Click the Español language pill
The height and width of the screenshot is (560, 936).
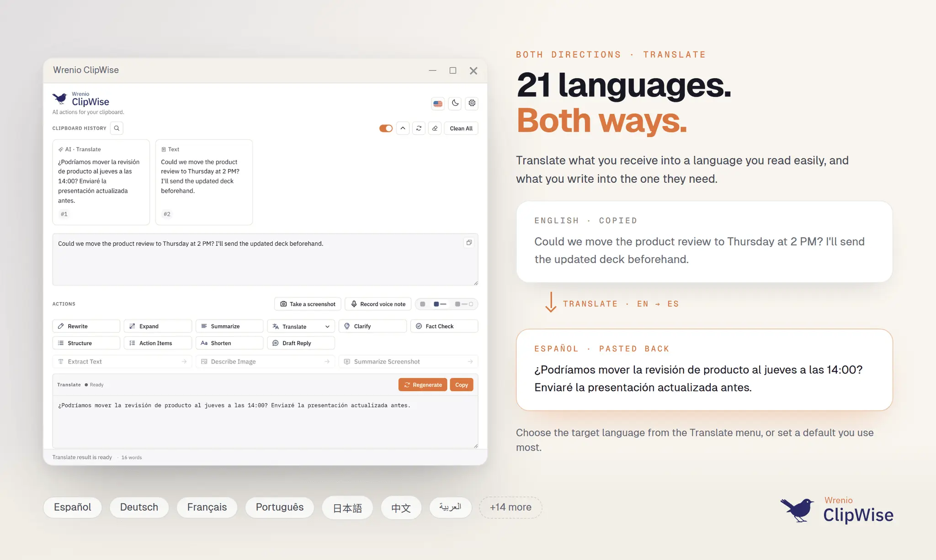[72, 507]
